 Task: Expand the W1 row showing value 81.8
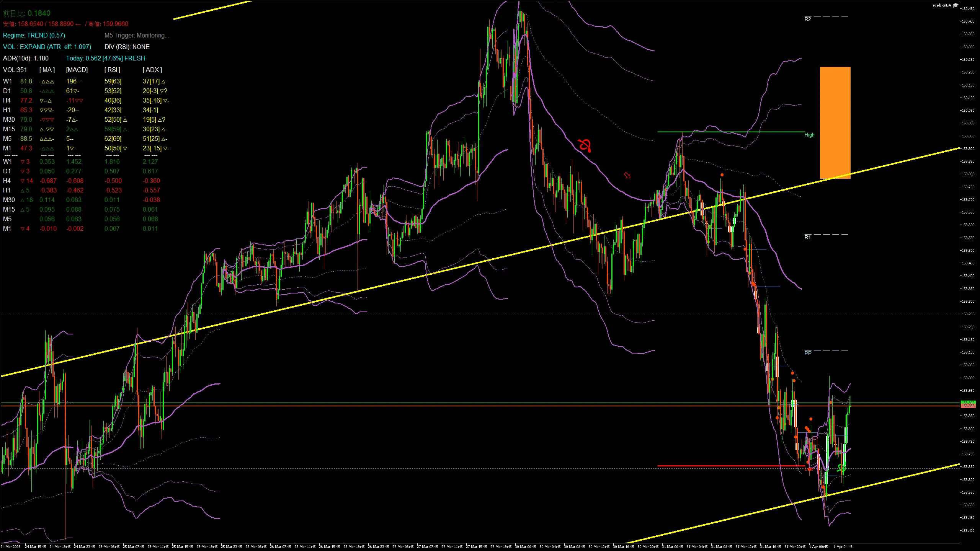[26, 81]
